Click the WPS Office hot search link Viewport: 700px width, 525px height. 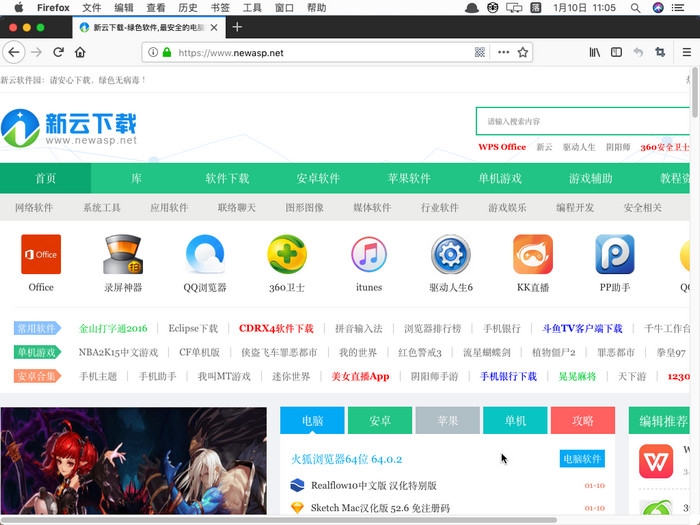click(x=502, y=147)
